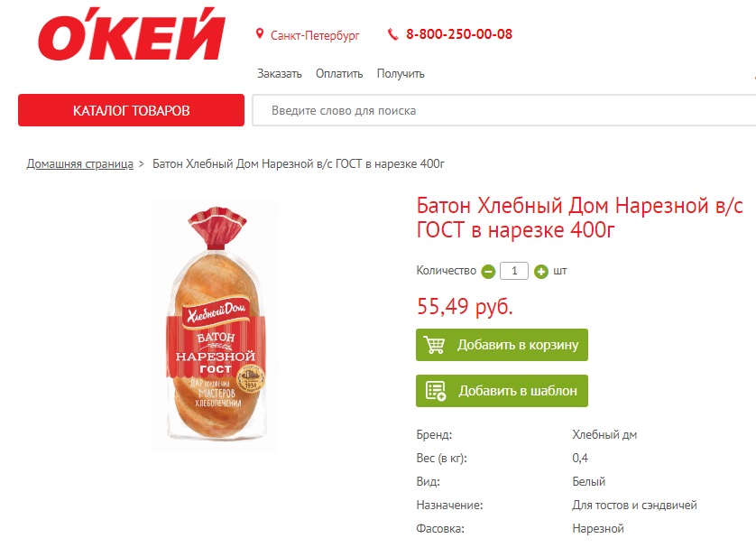Add product with Добавить в корзину
The image size is (756, 557).
click(502, 345)
